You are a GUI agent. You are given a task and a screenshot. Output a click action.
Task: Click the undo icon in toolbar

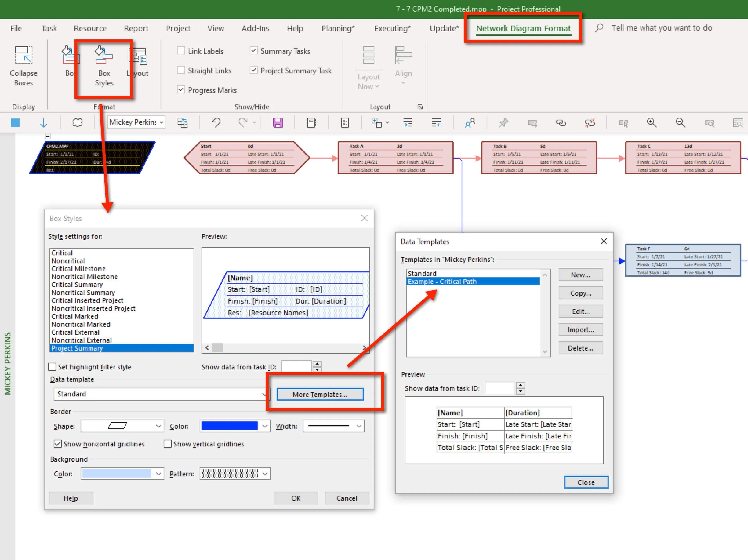tap(216, 122)
